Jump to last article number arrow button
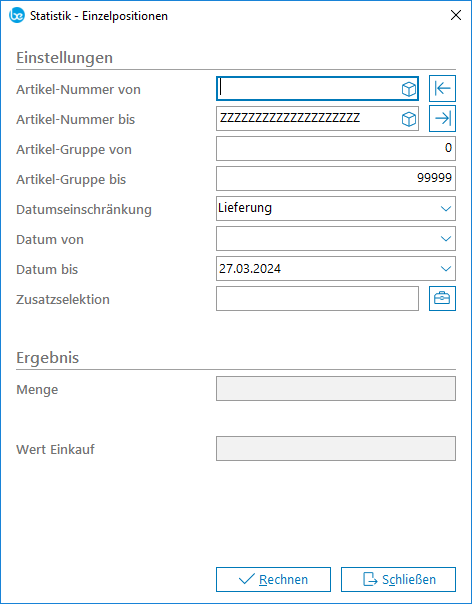Screen dimensions: 472x604 pos(442,119)
